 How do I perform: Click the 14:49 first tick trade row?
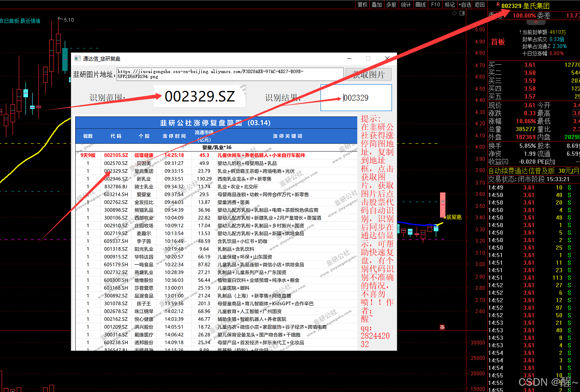point(534,187)
